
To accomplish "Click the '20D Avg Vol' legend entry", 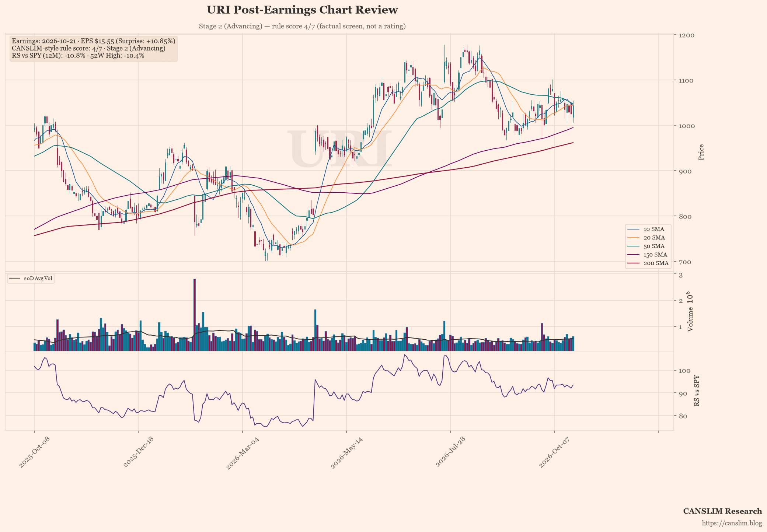I will point(31,279).
